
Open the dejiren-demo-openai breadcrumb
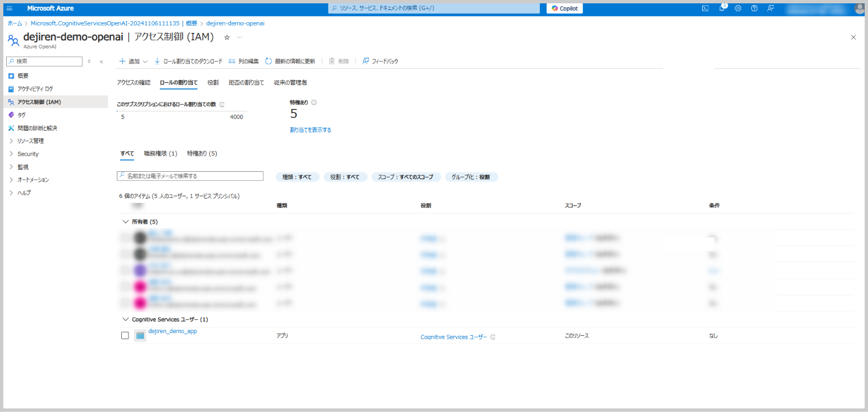click(x=235, y=23)
